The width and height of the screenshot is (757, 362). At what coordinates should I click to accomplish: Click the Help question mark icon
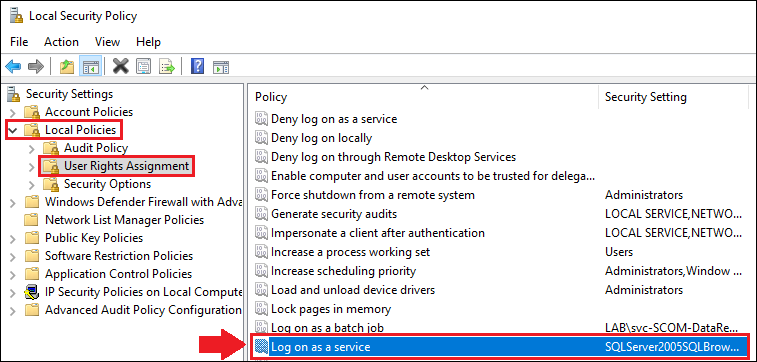coord(197,66)
